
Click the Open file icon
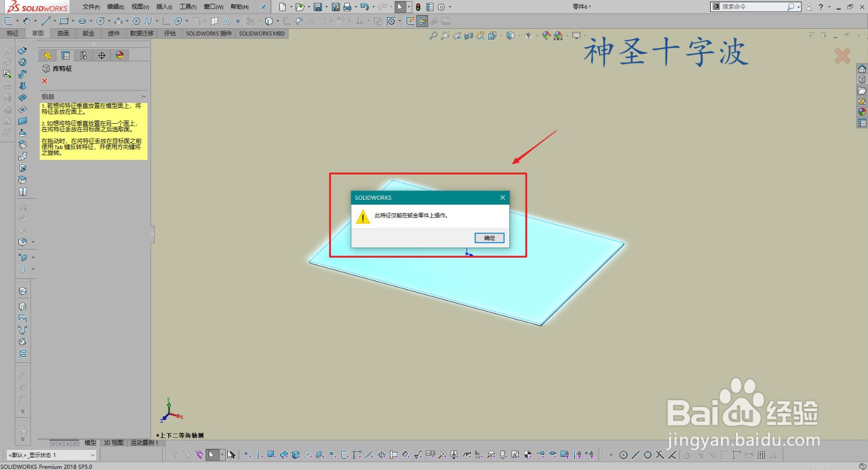tap(299, 7)
